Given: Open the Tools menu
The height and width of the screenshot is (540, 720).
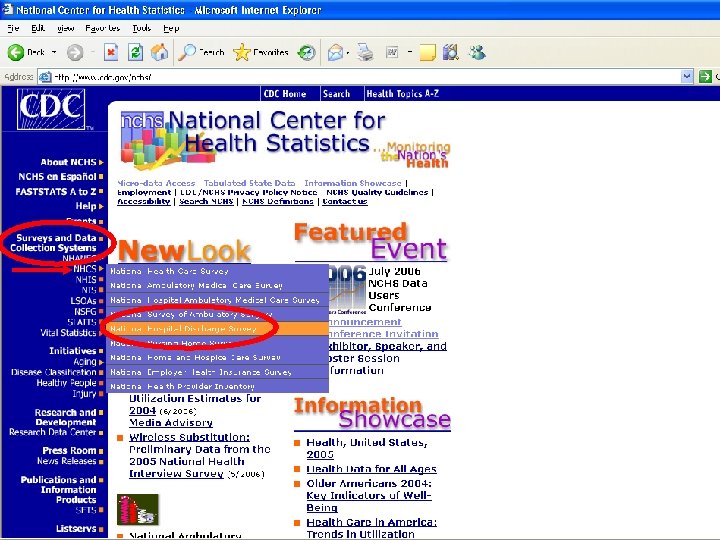Looking at the screenshot, I should (141, 28).
